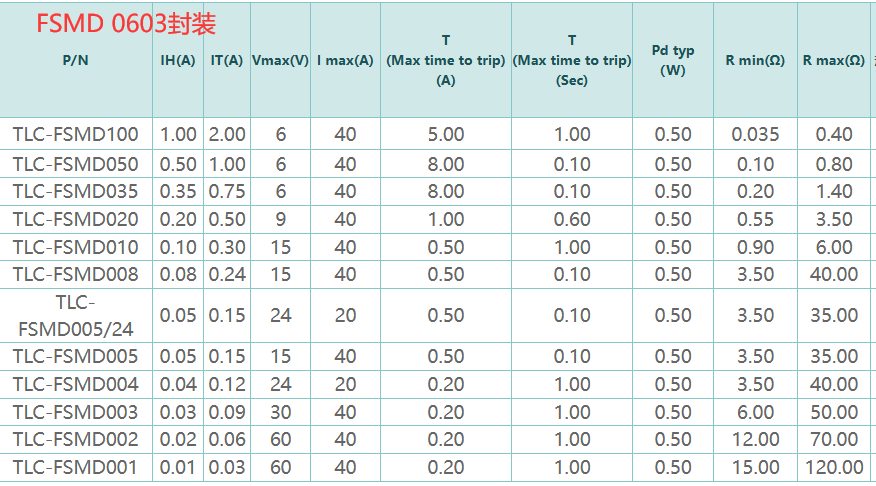Click the red FSMD 0603封装 title
Image resolution: width=876 pixels, height=486 pixels.
(x=126, y=24)
